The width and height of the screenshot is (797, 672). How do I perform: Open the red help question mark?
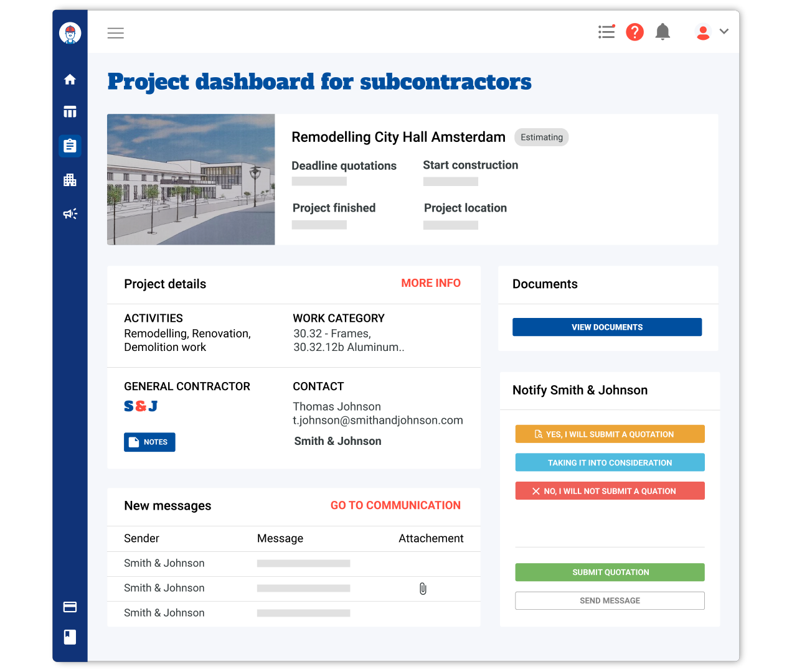pyautogui.click(x=634, y=32)
